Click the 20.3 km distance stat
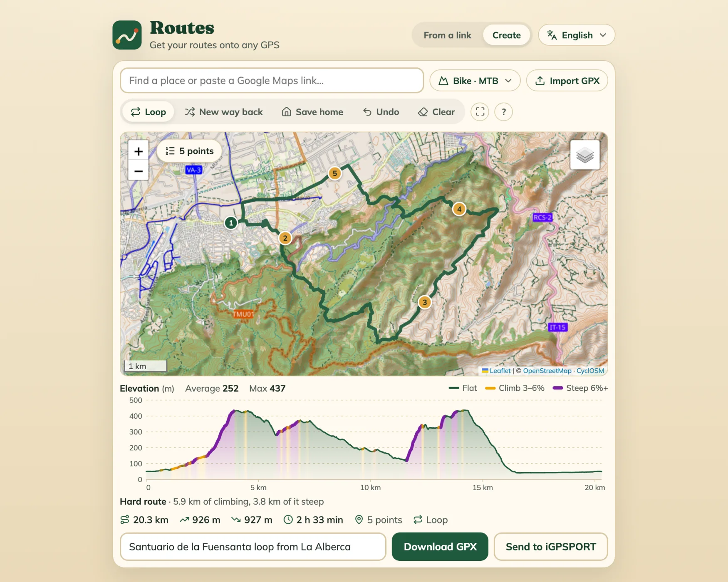Viewport: 728px width, 582px height. click(144, 520)
